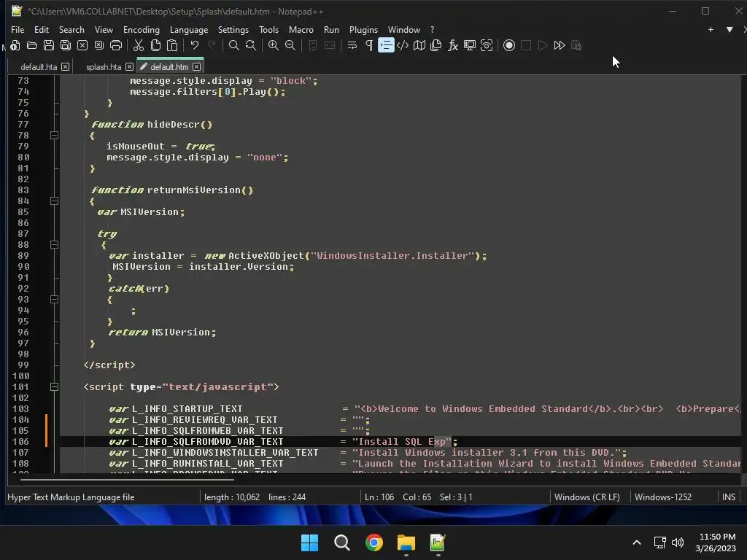Click the user-defined language tag icon
Screen dimensions: 747x560
coord(403,45)
